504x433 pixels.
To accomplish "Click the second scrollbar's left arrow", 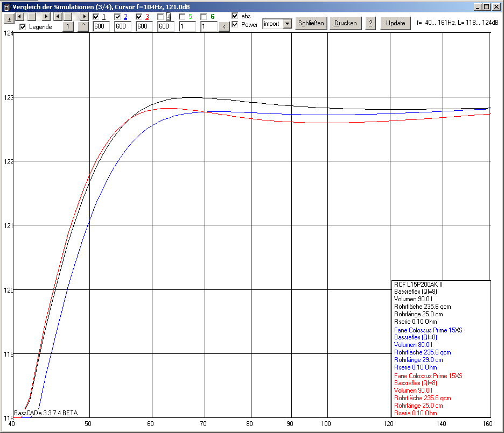I will click(x=58, y=16).
